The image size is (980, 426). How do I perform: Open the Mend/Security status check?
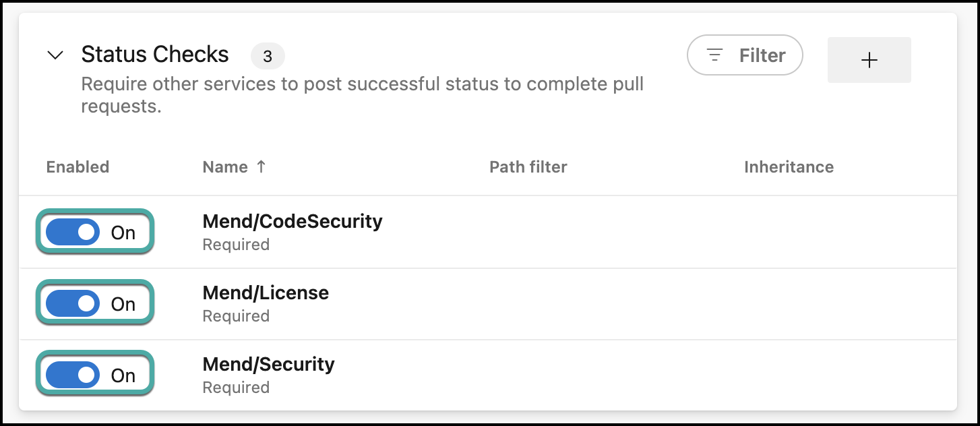point(268,364)
